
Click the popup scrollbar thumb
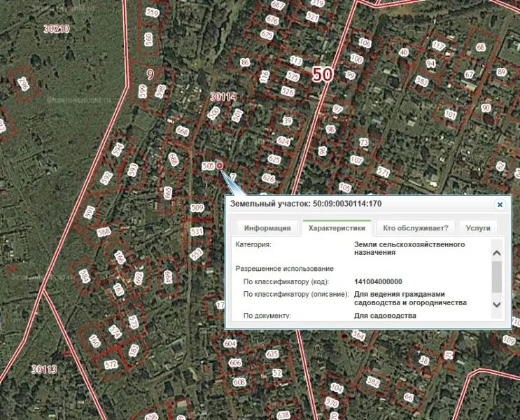(x=496, y=276)
